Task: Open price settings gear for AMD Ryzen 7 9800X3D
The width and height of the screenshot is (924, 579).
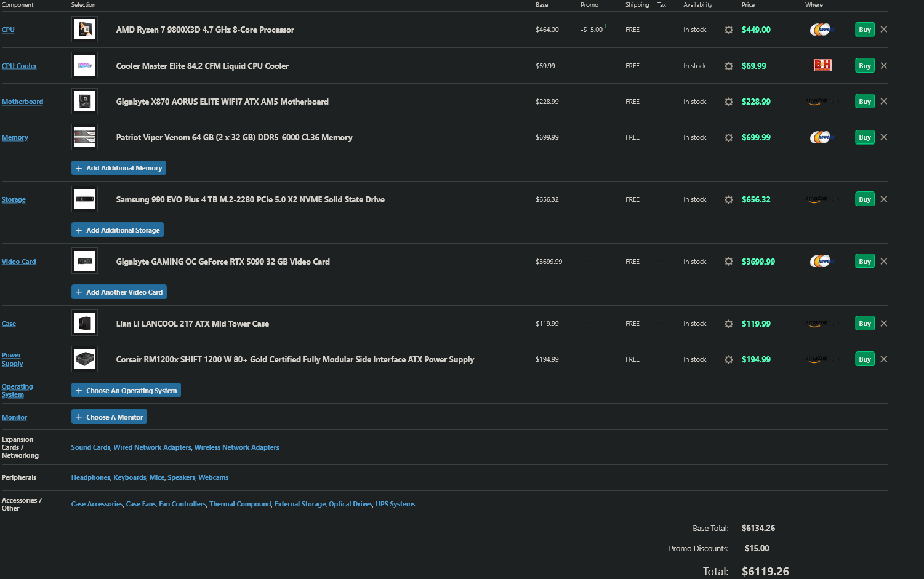Action: [729, 30]
